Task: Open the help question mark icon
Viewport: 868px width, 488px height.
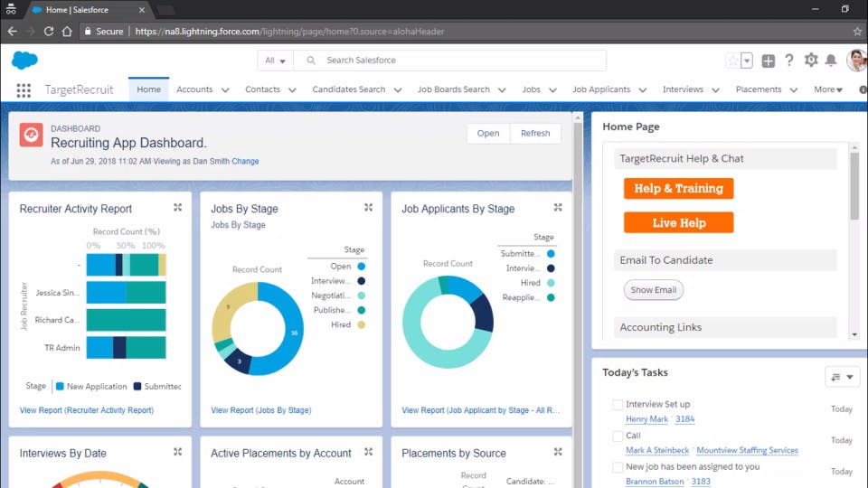Action: point(788,61)
